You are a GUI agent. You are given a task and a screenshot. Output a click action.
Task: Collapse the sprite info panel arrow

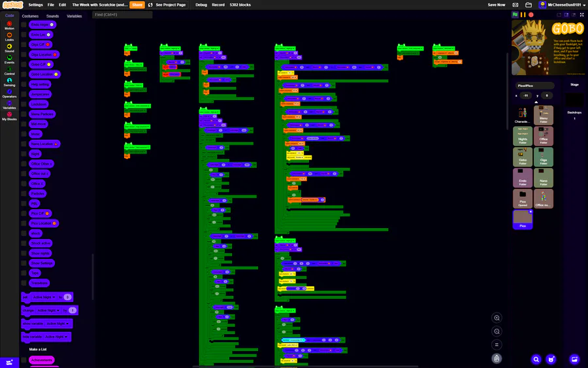(536, 102)
